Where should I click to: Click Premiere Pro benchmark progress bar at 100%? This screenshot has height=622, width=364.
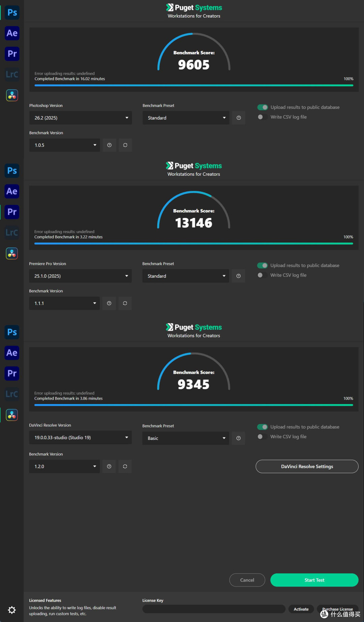(x=193, y=244)
